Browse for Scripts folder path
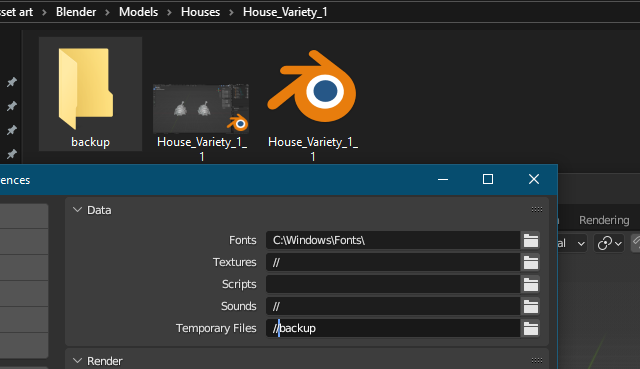Image resolution: width=640 pixels, height=369 pixels. pyautogui.click(x=530, y=285)
